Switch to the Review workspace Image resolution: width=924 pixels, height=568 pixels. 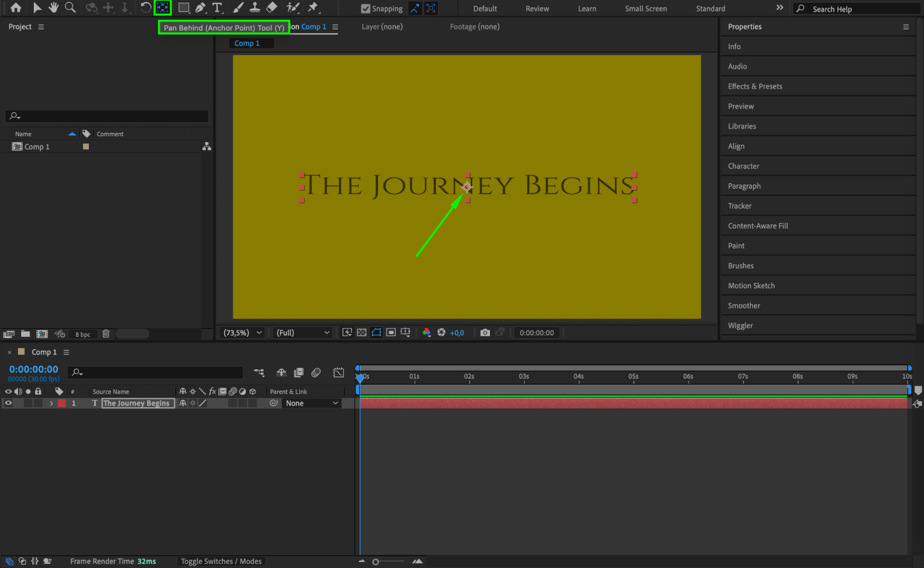(537, 8)
